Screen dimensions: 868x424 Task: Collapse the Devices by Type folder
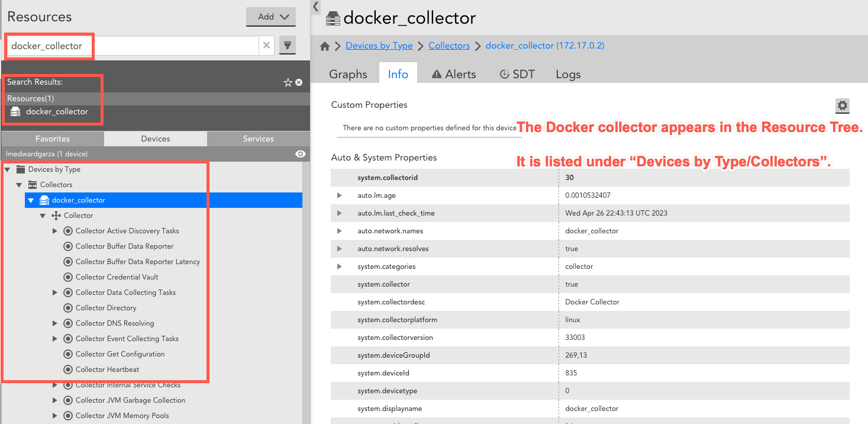(7, 169)
